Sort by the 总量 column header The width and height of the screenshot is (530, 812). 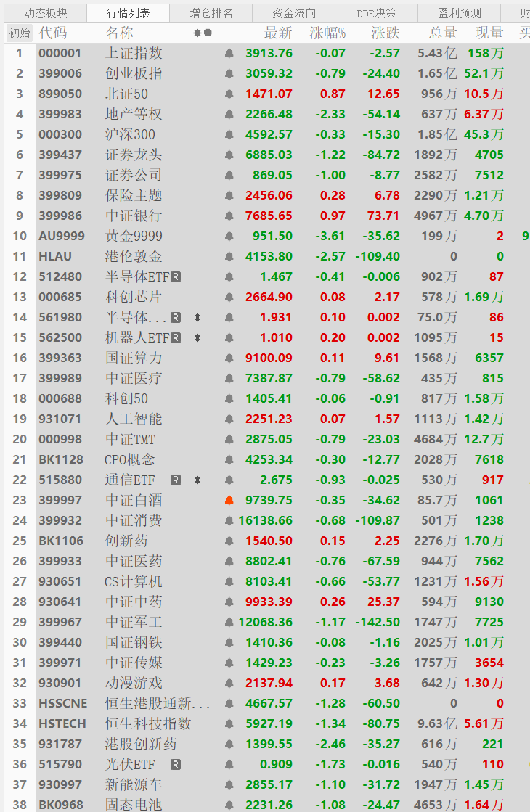click(x=443, y=33)
